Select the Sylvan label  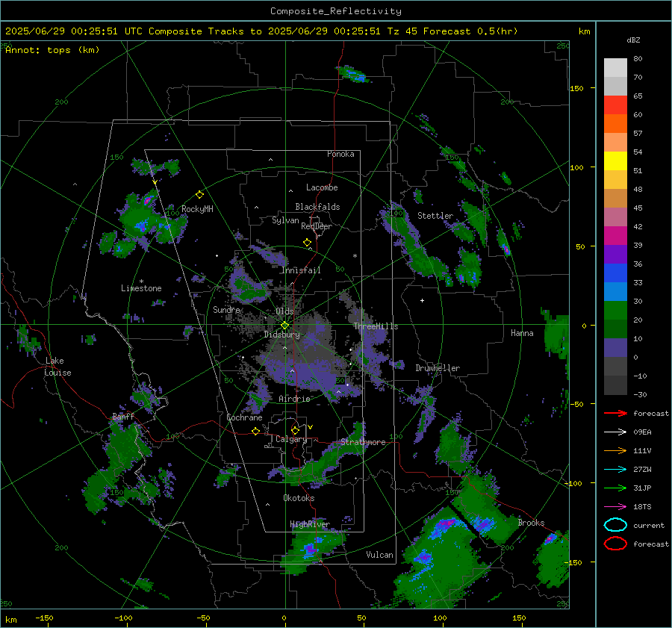285,220
